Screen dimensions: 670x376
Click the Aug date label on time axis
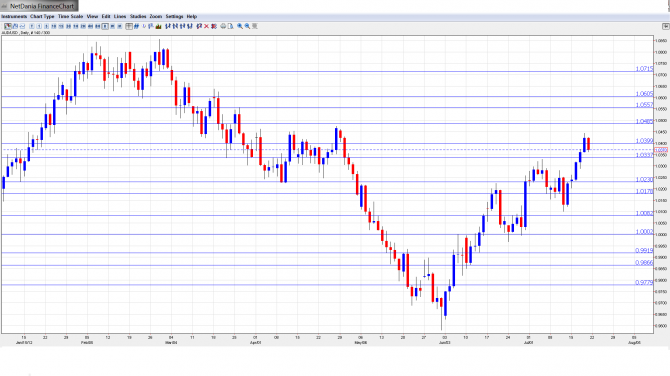(x=635, y=343)
